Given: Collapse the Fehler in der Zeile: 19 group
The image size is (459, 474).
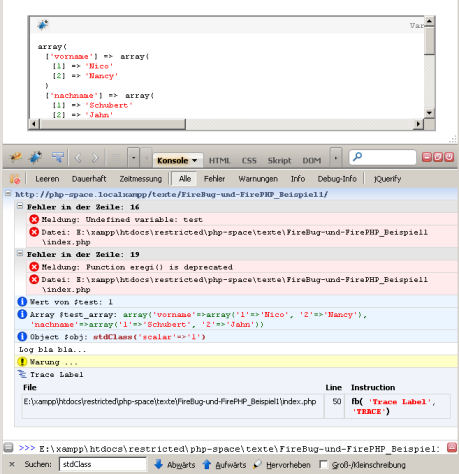Looking at the screenshot, I should coord(20,253).
